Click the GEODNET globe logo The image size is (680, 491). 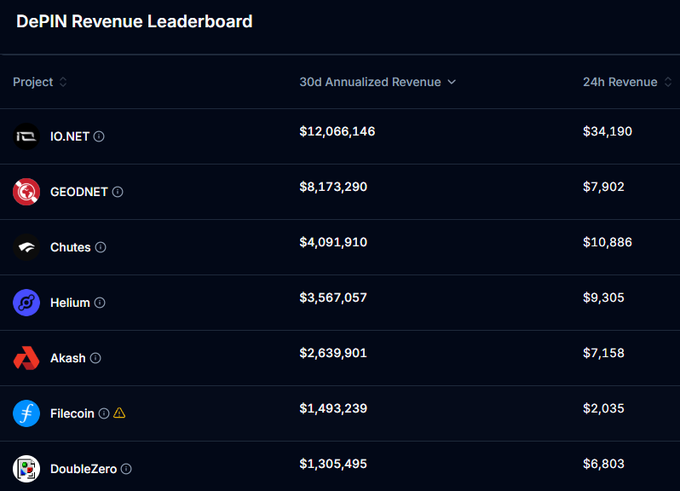(x=26, y=192)
